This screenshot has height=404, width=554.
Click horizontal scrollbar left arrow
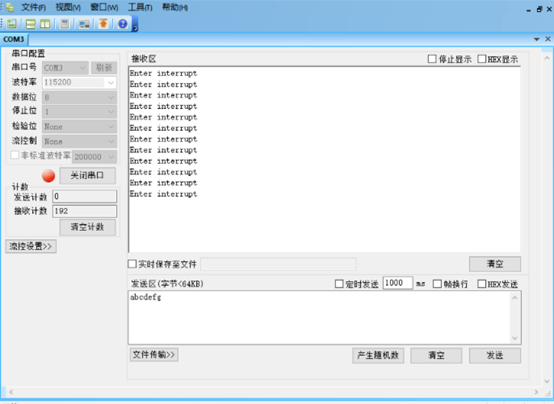[11, 392]
